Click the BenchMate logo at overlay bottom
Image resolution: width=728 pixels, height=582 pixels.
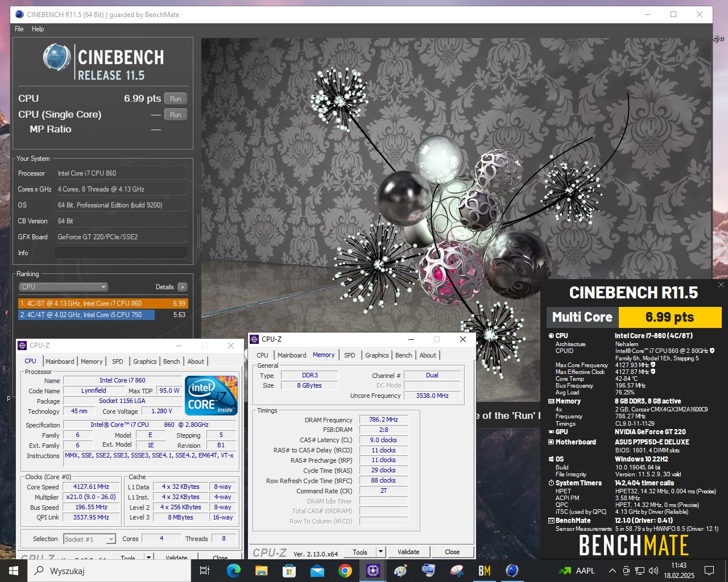634,546
